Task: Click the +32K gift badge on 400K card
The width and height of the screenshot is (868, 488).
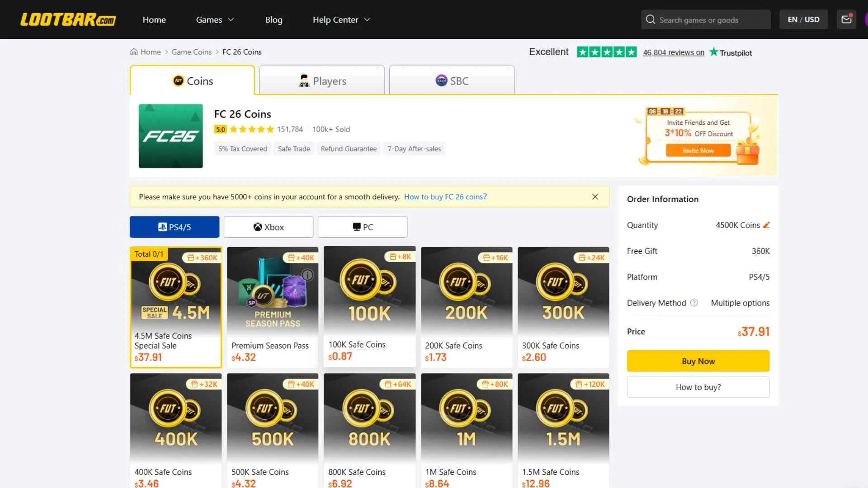Action: (204, 384)
